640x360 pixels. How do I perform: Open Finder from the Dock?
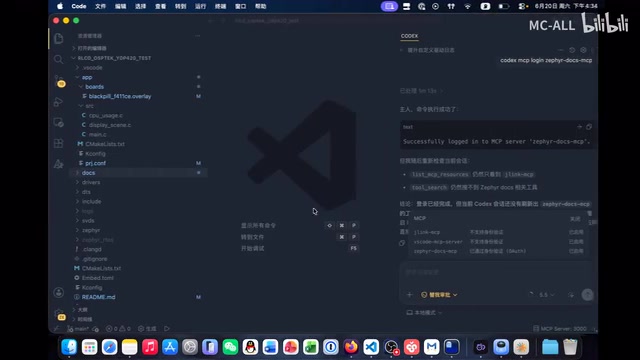pyautogui.click(x=69, y=347)
